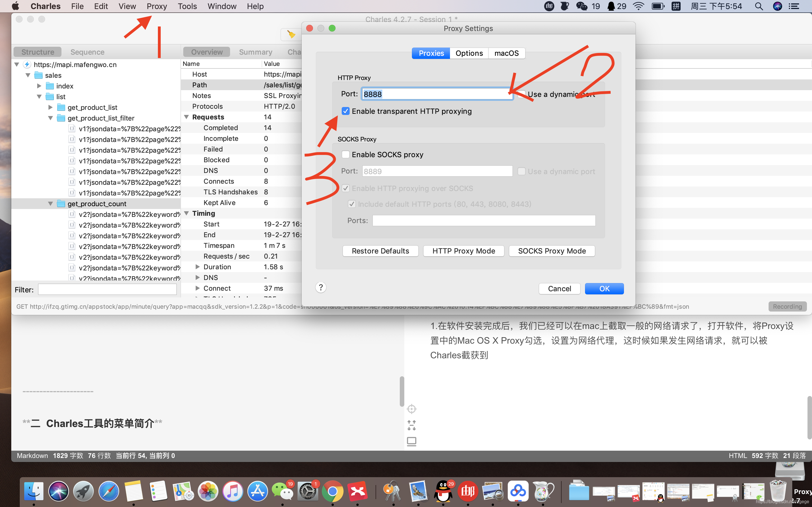Click HTTP Proxy Mode button
Viewport: 812px width, 507px height.
[464, 251]
